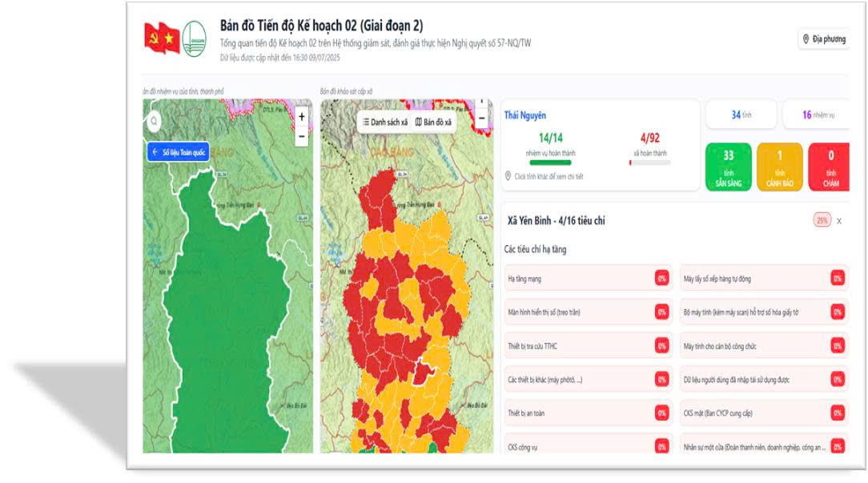
Task: Select the yellow '1 tỉnh Cảnh báo' card
Action: [x=779, y=167]
